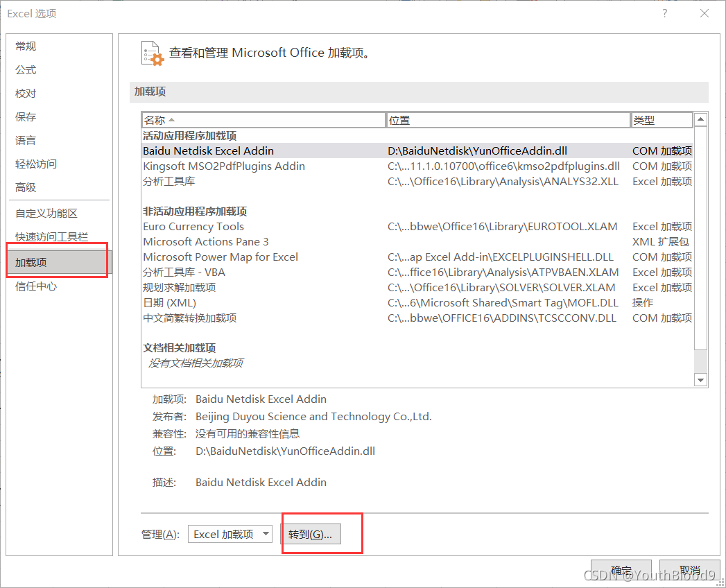Image resolution: width=726 pixels, height=588 pixels.
Task: Click the ANALYS32.XLL location cell
Action: point(503,182)
